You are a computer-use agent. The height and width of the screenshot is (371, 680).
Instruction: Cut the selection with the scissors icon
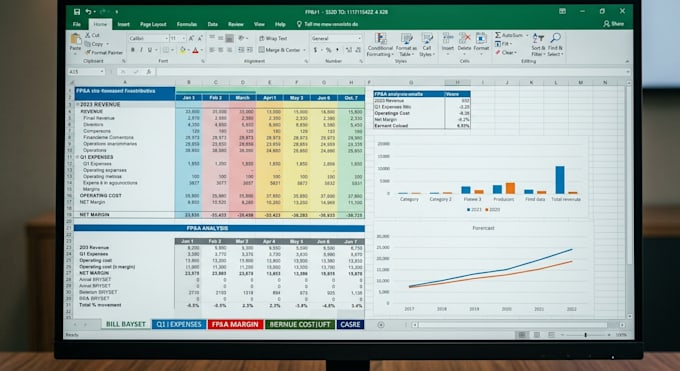[x=88, y=35]
